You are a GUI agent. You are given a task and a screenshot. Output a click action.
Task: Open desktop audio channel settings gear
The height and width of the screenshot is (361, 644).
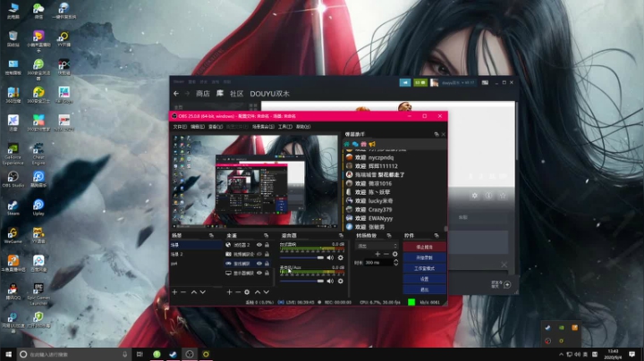(341, 257)
